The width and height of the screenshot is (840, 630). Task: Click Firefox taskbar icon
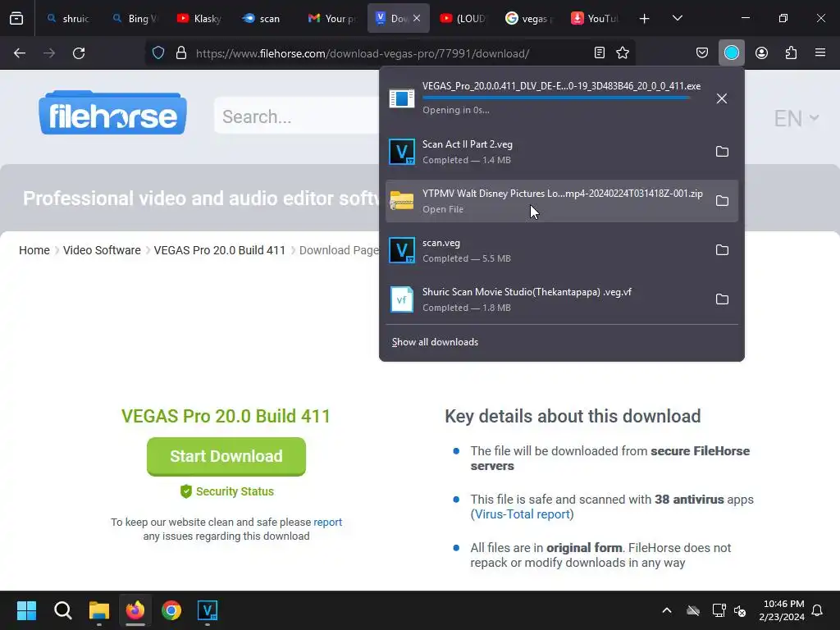point(135,610)
